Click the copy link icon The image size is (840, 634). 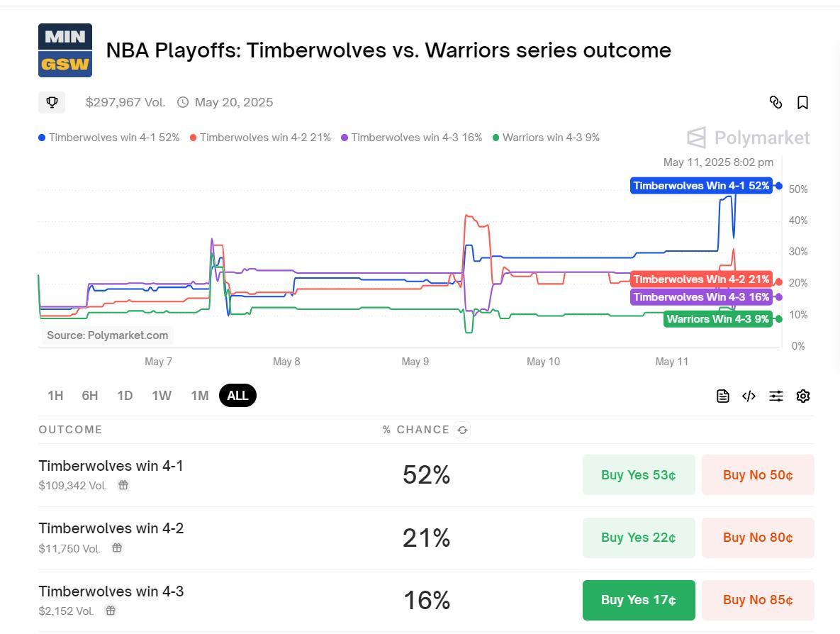click(775, 103)
